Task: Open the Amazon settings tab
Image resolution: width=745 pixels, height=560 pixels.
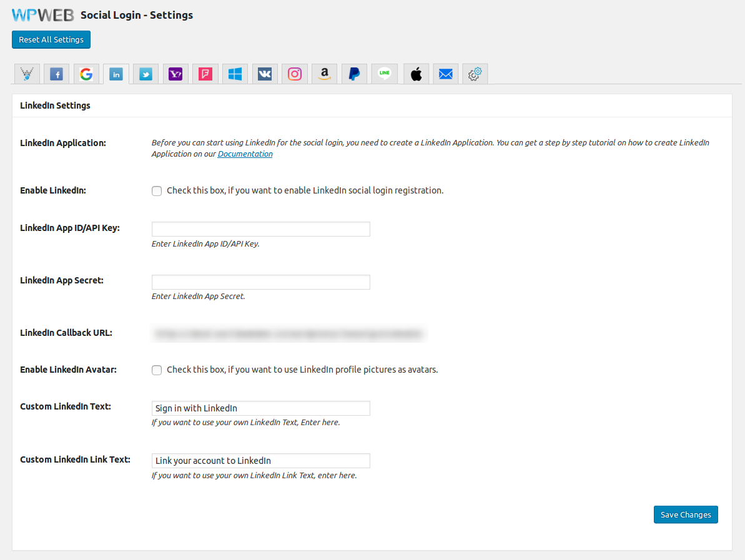Action: (x=324, y=74)
